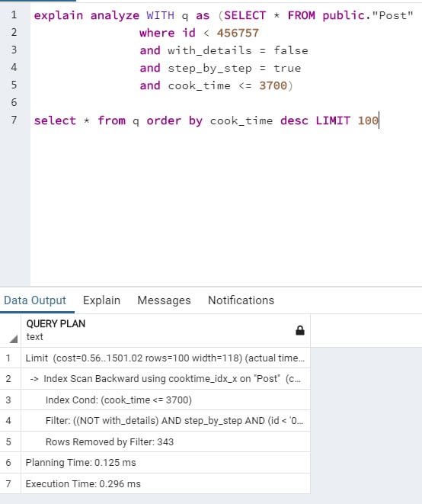The width and height of the screenshot is (422, 504).
Task: Click 'public."Post"' table name in editor
Action: pyautogui.click(x=368, y=15)
